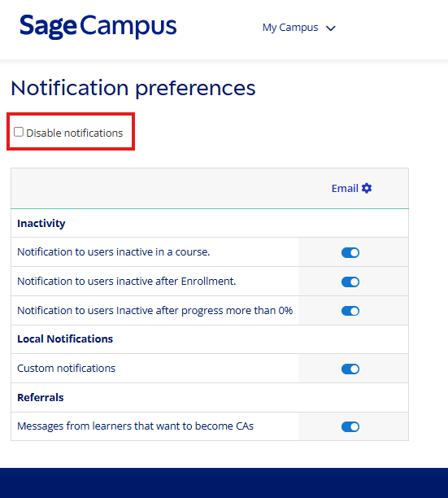The height and width of the screenshot is (498, 448).
Task: Open Email settings via gear icon
Action: click(x=367, y=188)
